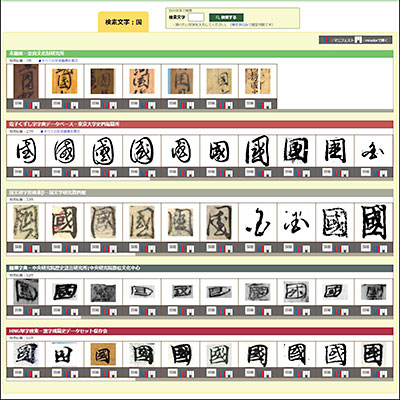Click the IIIF icon under the first 電子くずし字 thumbnail
The width and height of the screenshot is (400, 400).
point(29,174)
